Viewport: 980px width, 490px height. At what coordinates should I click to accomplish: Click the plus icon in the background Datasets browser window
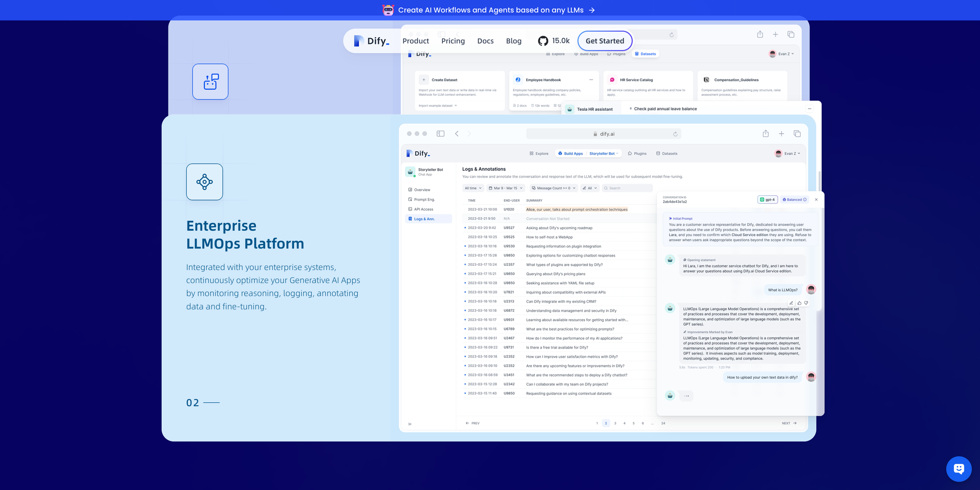click(775, 34)
